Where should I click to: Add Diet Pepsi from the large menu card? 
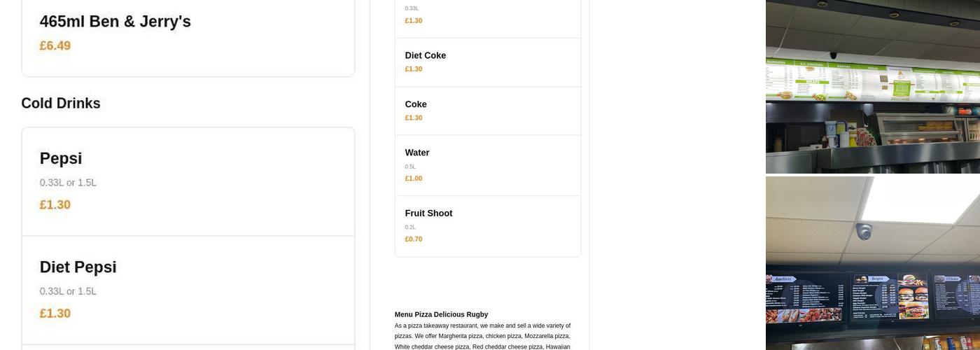pos(78,267)
